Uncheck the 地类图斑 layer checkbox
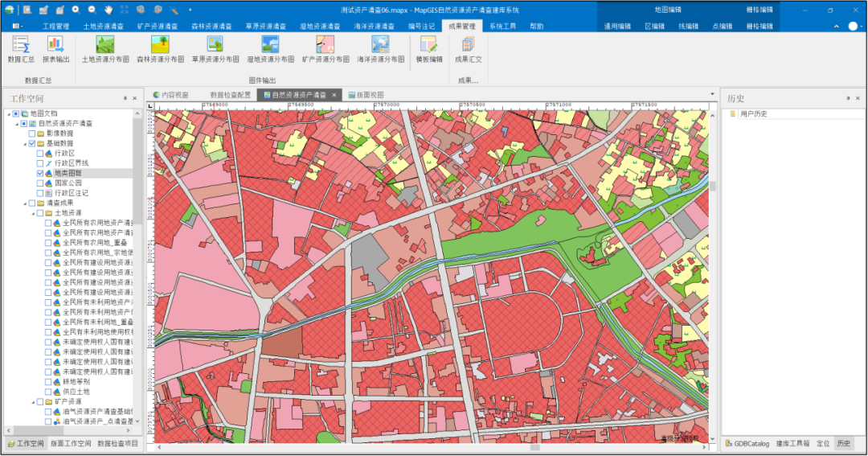Screen dimensions: 868x456 [40, 173]
